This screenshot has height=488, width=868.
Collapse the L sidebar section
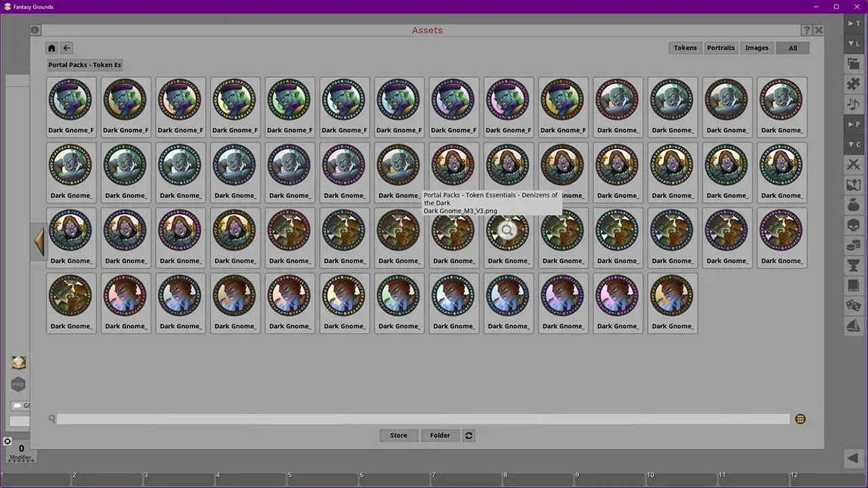point(852,43)
